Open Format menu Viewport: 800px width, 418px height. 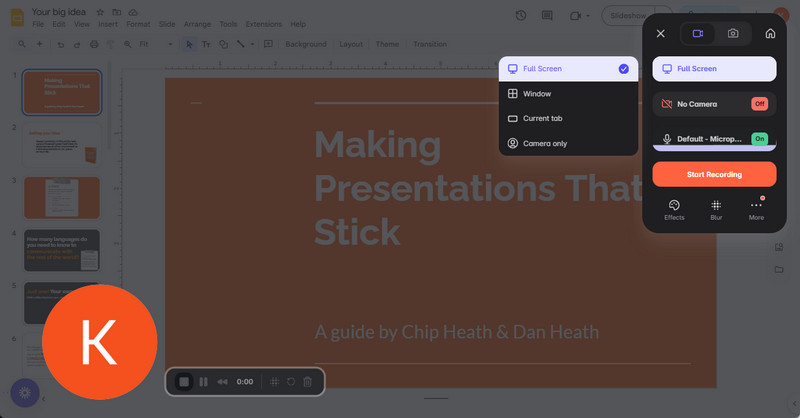(138, 24)
